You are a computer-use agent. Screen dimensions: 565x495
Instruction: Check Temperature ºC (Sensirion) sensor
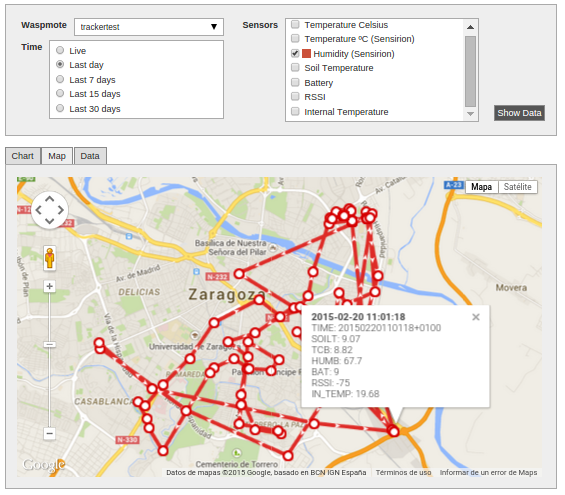(x=295, y=38)
